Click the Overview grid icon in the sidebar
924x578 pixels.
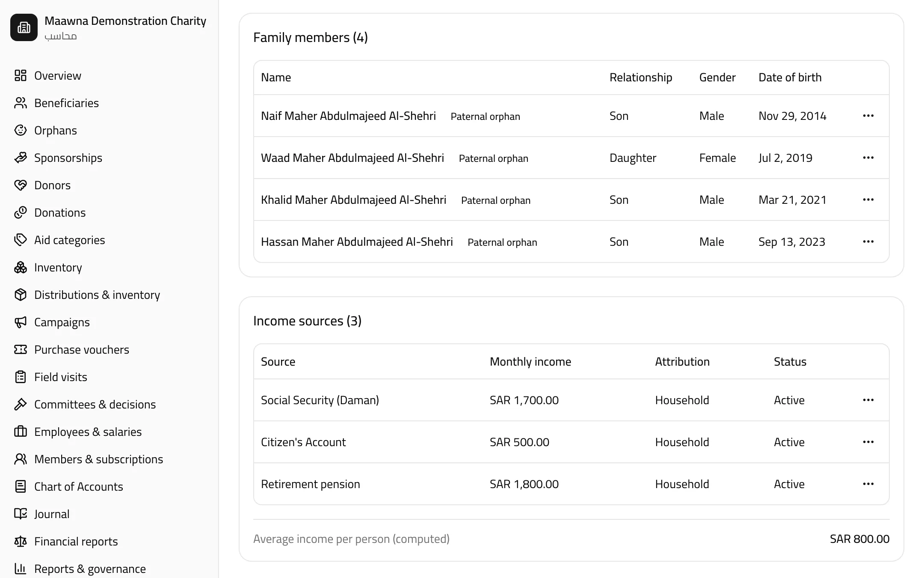(21, 76)
